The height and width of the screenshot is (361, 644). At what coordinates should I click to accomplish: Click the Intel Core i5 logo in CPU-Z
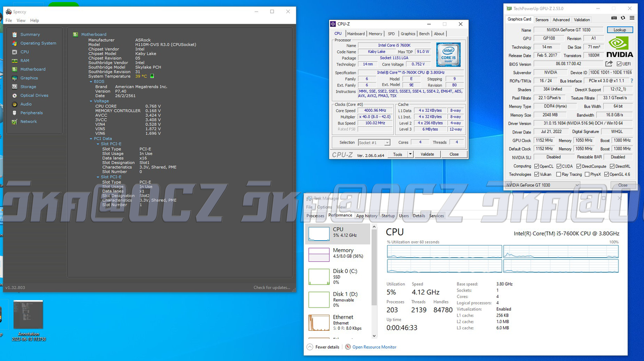coord(448,55)
